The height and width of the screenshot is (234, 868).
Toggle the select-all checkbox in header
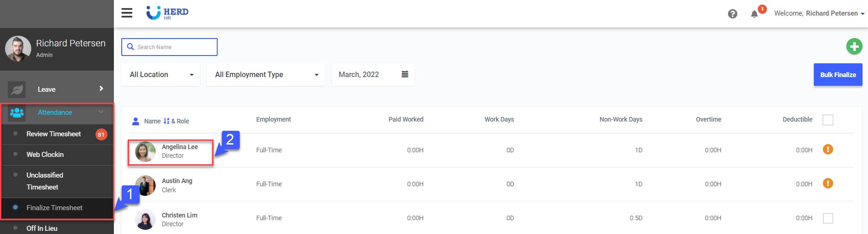(828, 120)
